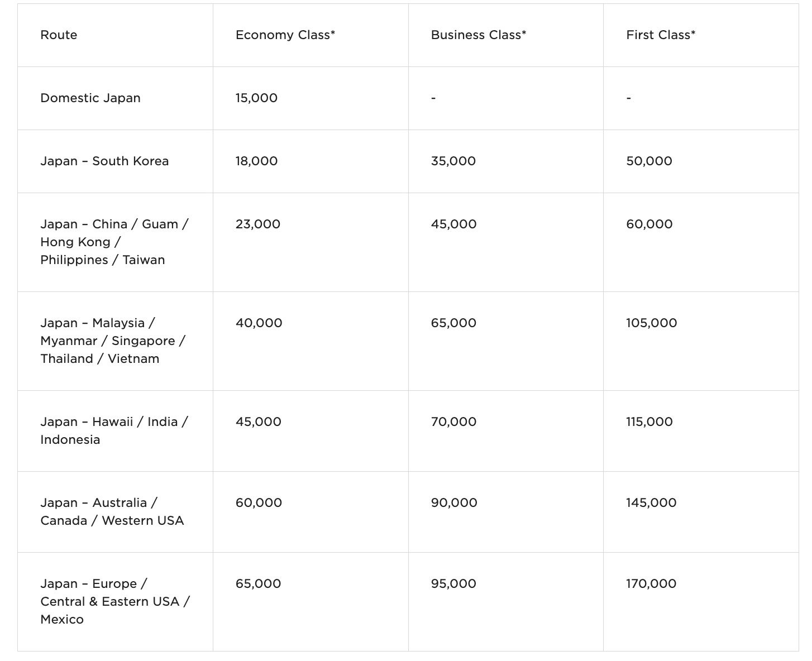Select the 170,000 first class value
This screenshot has height=661, width=812.
[651, 584]
